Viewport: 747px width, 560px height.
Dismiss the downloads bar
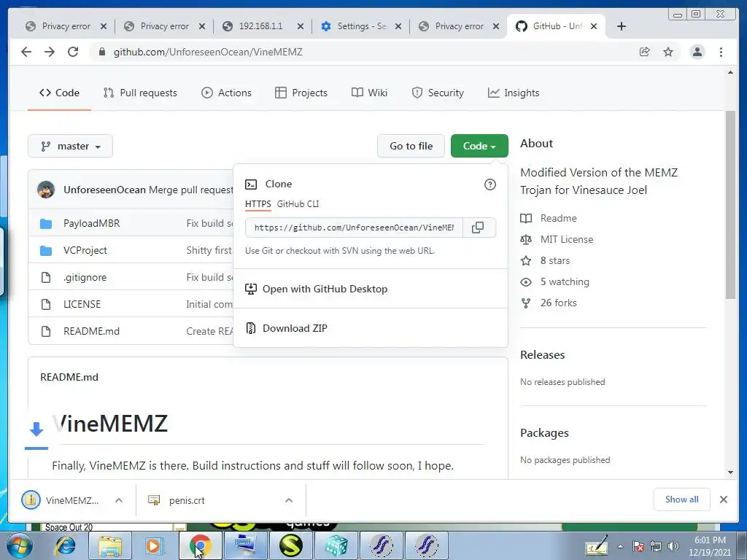723,499
